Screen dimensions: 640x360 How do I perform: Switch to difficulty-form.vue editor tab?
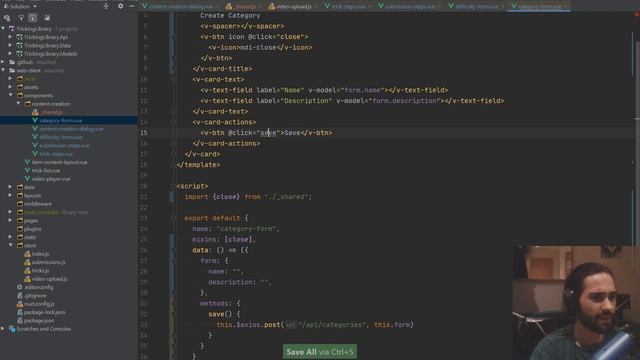tap(476, 6)
